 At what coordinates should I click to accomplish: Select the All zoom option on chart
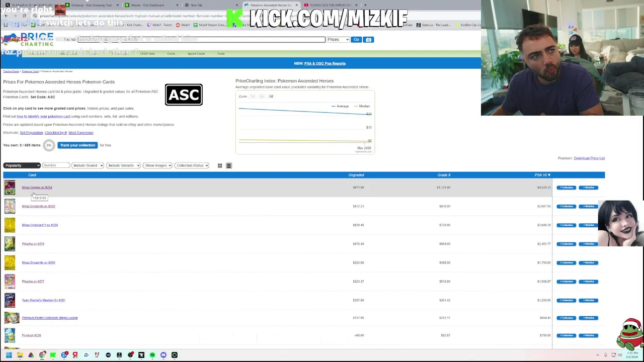coord(271,97)
